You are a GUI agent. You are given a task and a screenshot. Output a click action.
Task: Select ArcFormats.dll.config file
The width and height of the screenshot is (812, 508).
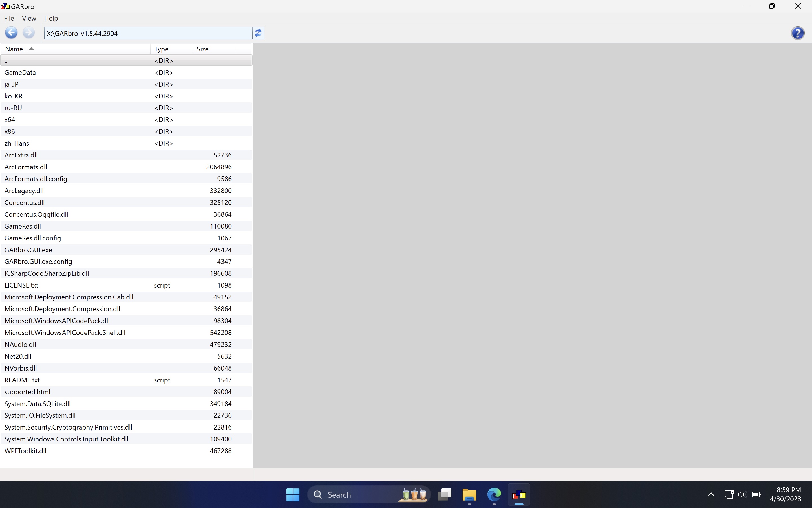[x=126, y=179]
